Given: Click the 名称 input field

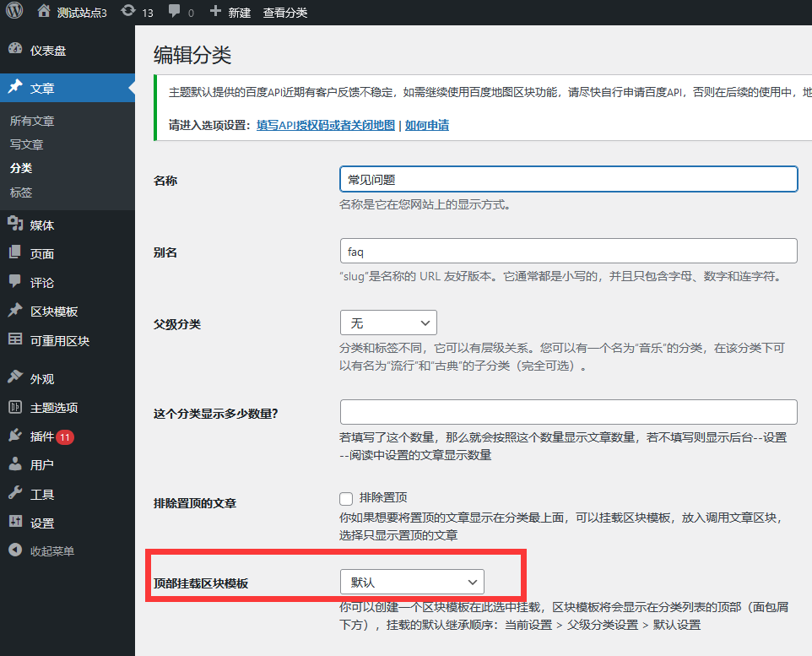Looking at the screenshot, I should (x=568, y=179).
